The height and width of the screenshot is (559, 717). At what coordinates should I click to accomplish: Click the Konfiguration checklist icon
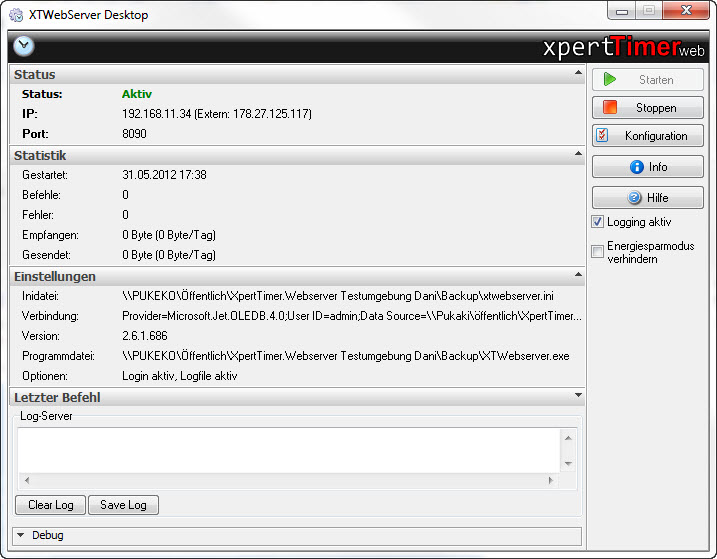click(x=602, y=135)
